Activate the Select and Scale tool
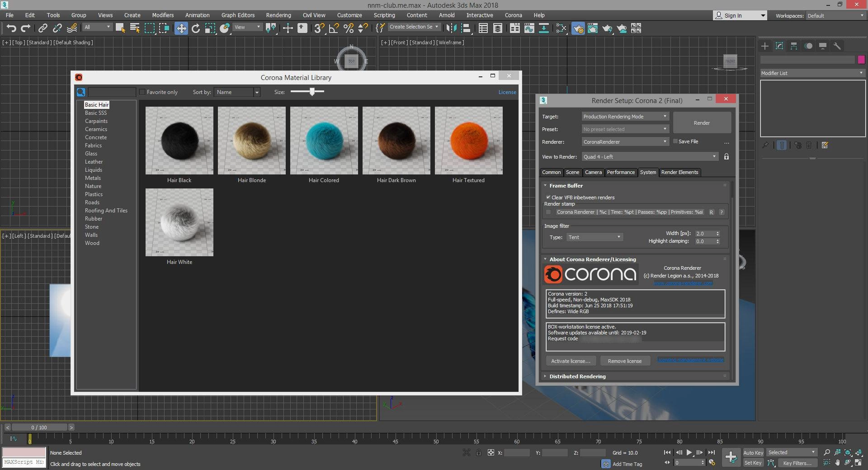The width and height of the screenshot is (868, 470). (x=210, y=28)
